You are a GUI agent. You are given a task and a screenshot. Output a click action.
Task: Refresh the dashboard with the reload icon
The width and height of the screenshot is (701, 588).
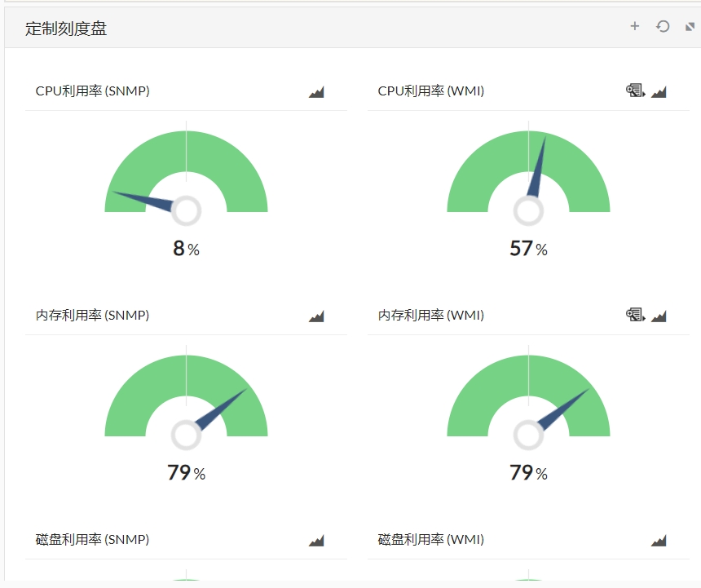click(663, 26)
